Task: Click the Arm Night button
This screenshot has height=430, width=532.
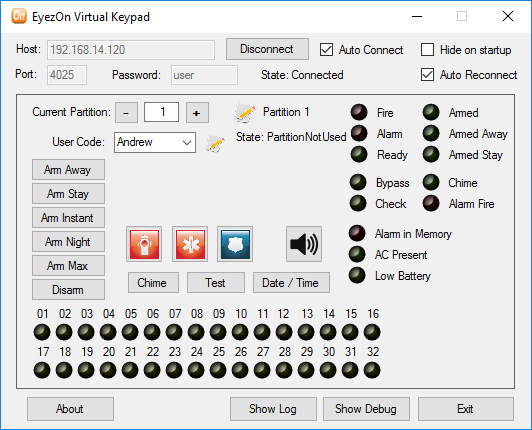Action: pyautogui.click(x=68, y=242)
